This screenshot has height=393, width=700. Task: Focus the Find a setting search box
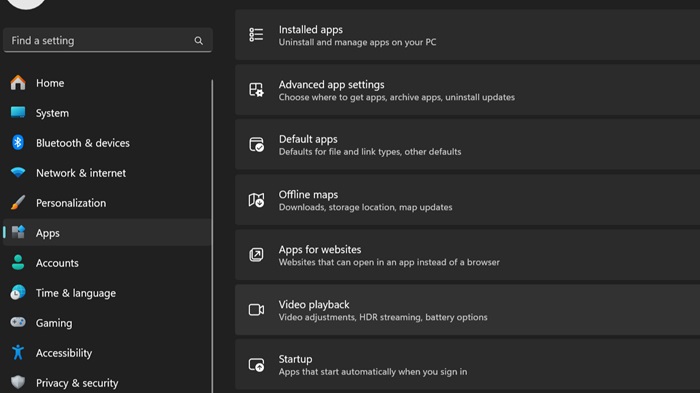point(108,40)
